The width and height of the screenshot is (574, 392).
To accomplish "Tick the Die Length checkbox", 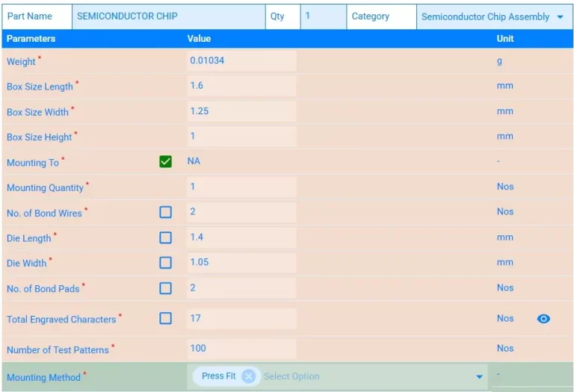I will [x=166, y=237].
